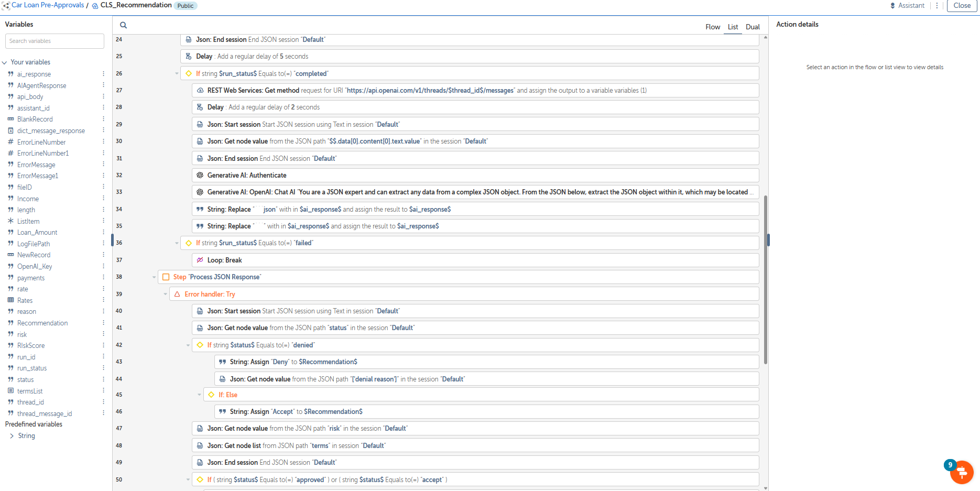The width and height of the screenshot is (980, 491).
Task: Click the Generative AI Authenticate icon
Action: pyautogui.click(x=200, y=176)
